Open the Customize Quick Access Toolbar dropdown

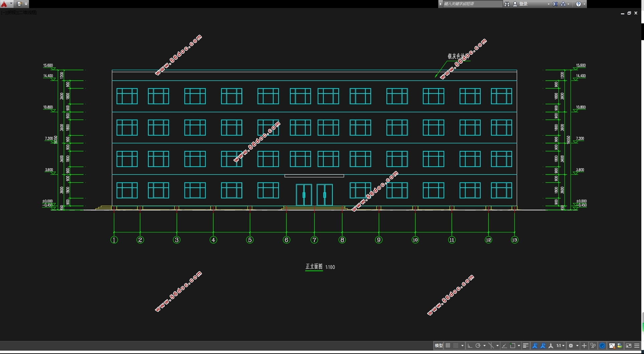pyautogui.click(x=26, y=4)
